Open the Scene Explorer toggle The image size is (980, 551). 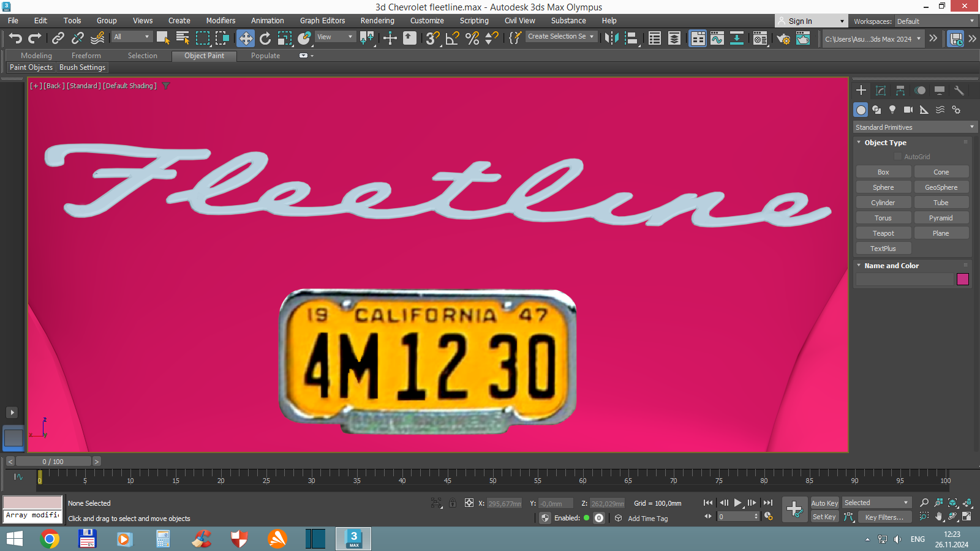click(x=655, y=38)
